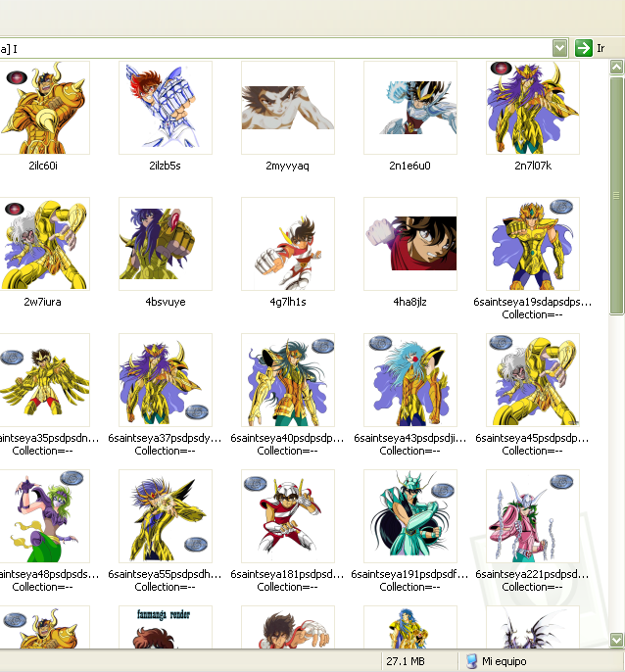Select thumbnail image 4bsvuye
The image size is (625, 672).
166,244
